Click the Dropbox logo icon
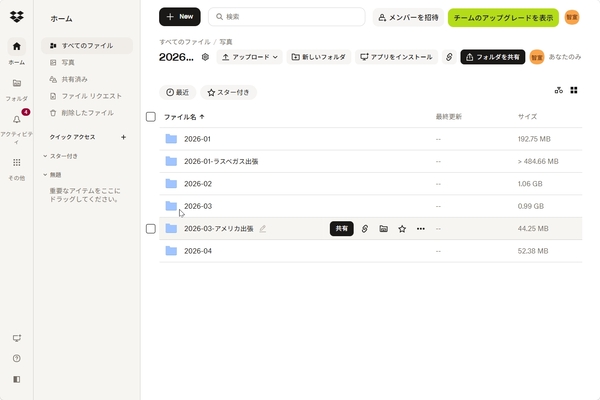Viewport: 600px width, 400px height. (16, 16)
